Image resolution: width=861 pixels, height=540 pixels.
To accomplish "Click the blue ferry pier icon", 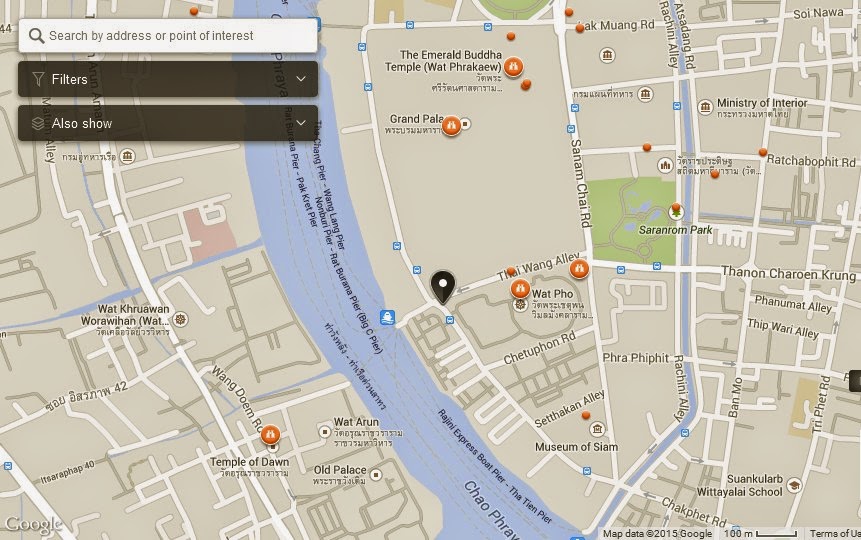I will click(387, 318).
